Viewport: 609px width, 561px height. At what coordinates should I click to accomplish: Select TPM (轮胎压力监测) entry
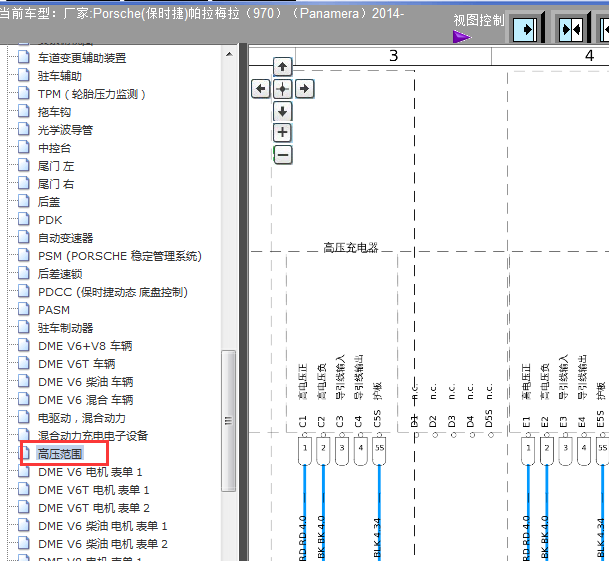click(x=92, y=94)
